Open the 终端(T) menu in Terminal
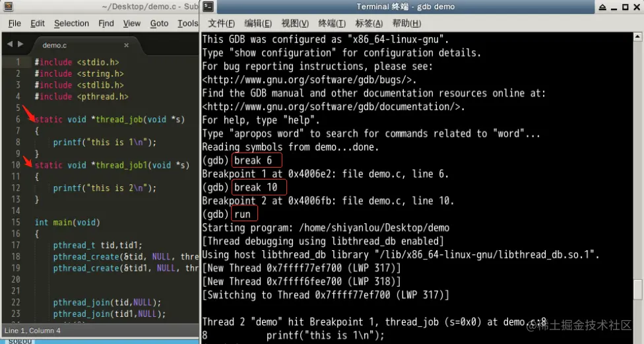Screen dimensions: 644x344 click(332, 23)
